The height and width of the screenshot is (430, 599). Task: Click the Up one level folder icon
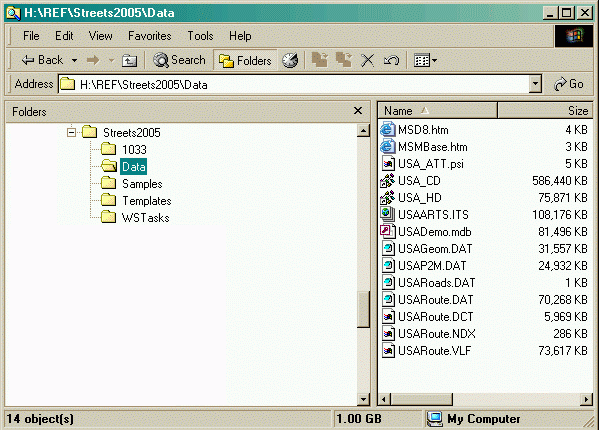pyautogui.click(x=130, y=60)
